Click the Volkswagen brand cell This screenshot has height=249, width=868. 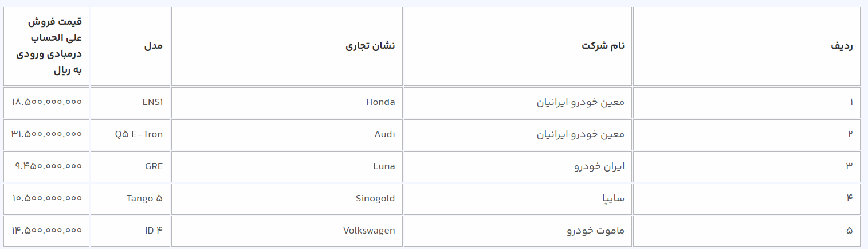click(x=369, y=231)
